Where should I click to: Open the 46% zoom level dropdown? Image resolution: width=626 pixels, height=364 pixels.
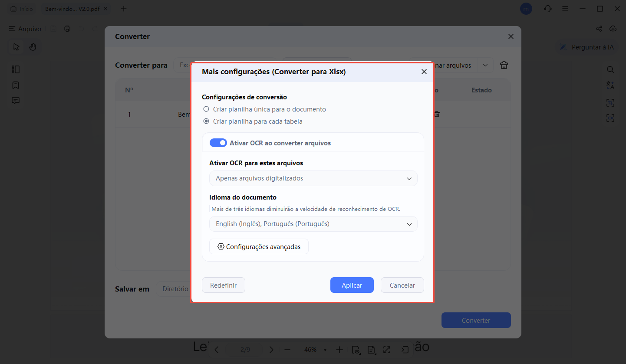coord(313,350)
